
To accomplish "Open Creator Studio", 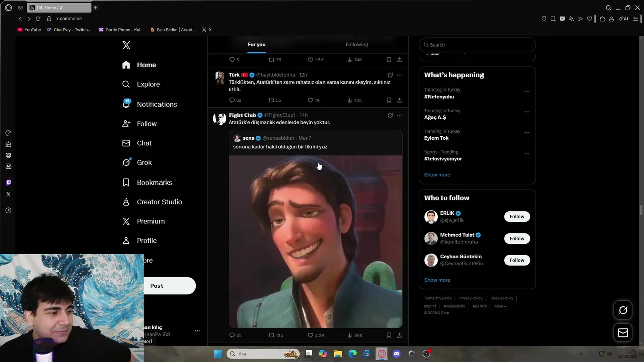I will 152,202.
